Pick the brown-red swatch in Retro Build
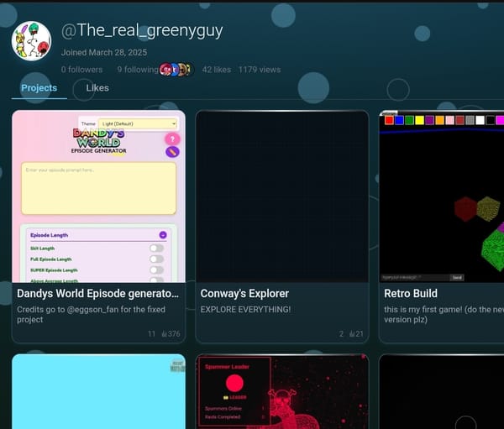Viewport: 504px width, 429px height. [x=460, y=120]
